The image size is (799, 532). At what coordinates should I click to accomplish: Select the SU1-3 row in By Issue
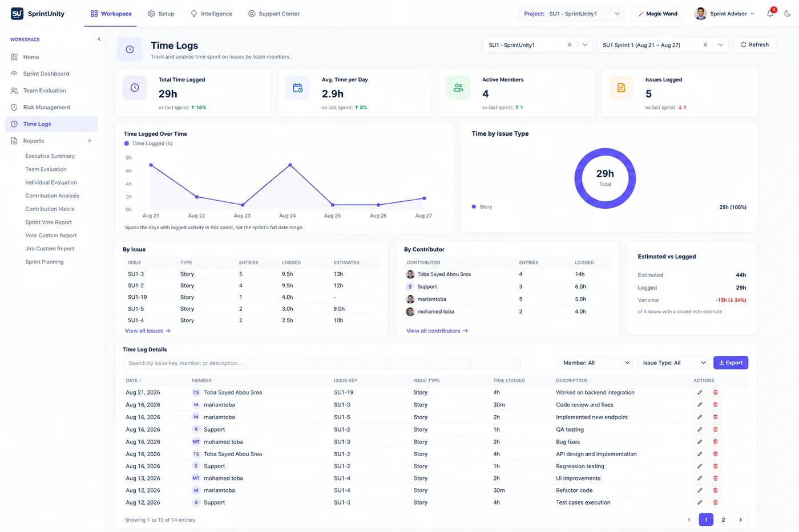[x=252, y=274]
